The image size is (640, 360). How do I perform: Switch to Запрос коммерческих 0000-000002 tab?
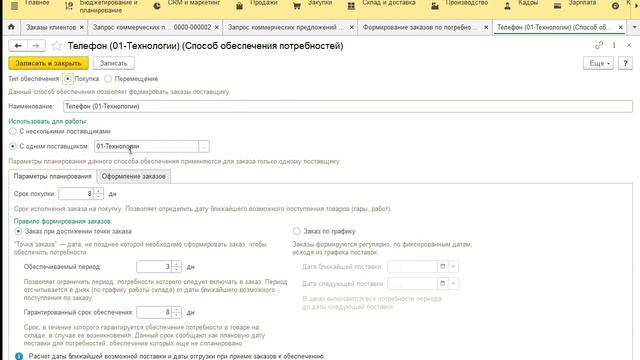coord(152,27)
